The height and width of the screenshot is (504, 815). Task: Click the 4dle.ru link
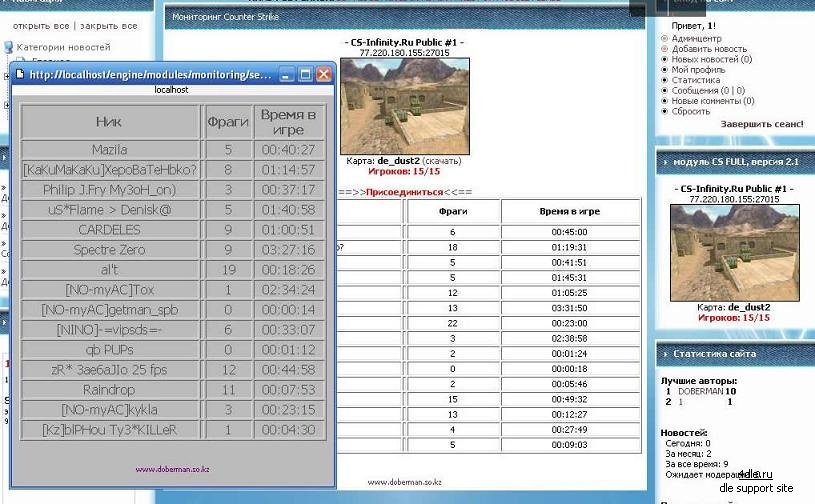[755, 474]
